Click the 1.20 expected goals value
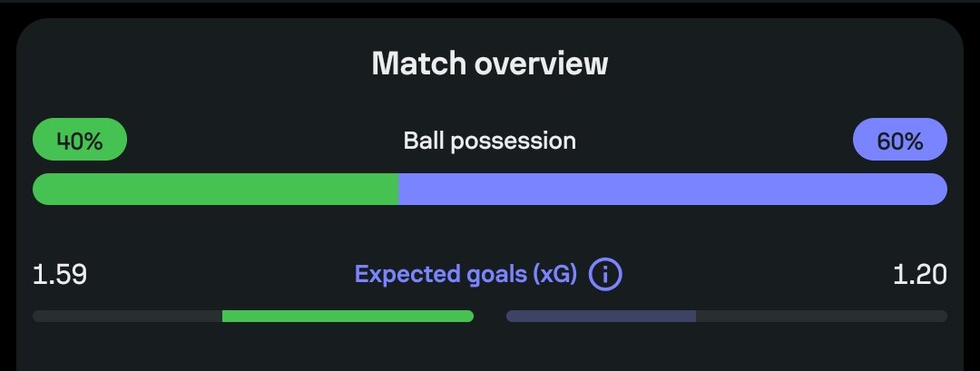Viewport: 980px width, 371px height. (919, 274)
